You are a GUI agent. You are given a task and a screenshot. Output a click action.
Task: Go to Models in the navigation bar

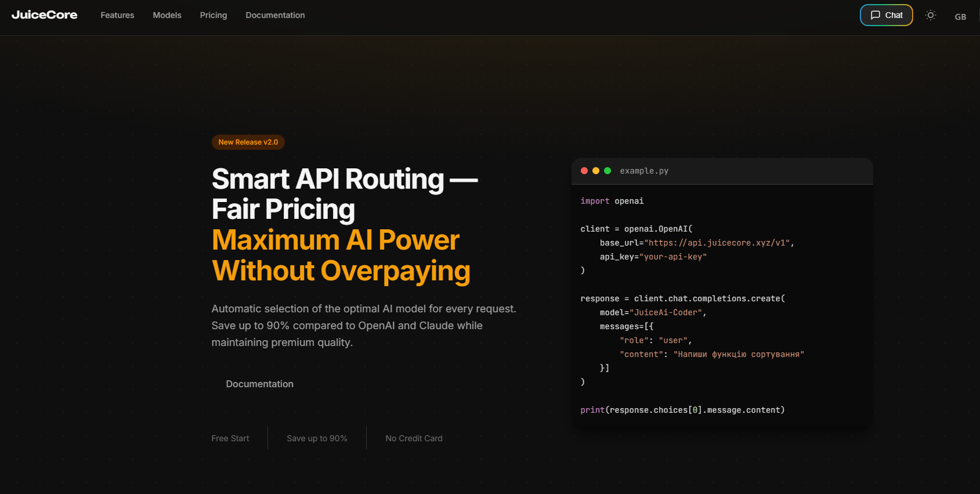click(x=167, y=15)
